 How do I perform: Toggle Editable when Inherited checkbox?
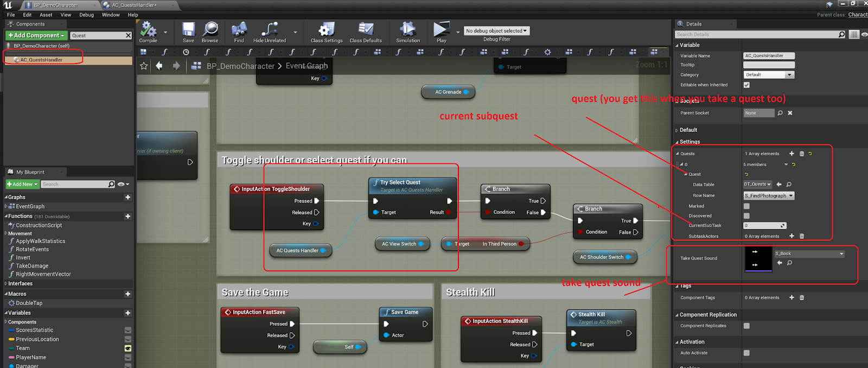coord(746,85)
